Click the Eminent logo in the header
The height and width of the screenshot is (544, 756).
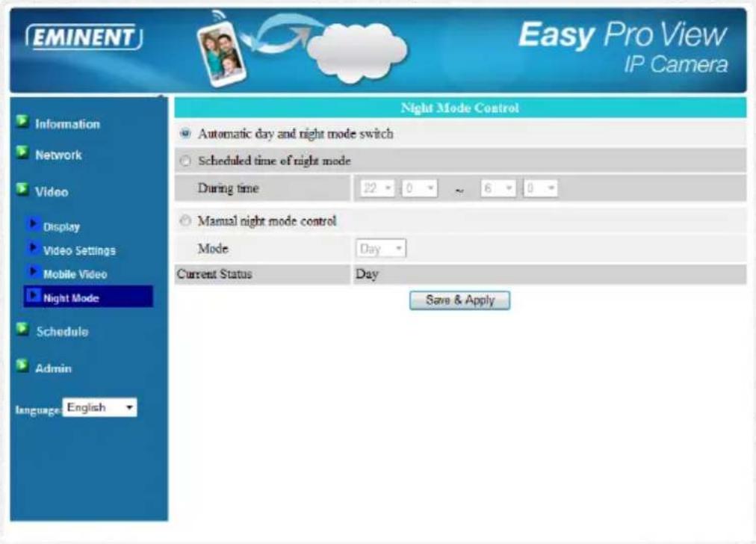[84, 37]
